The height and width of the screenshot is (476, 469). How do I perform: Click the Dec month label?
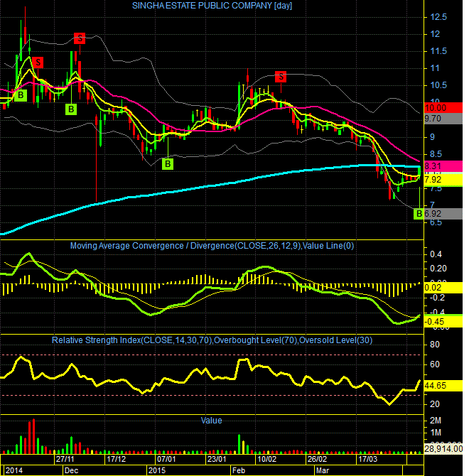(x=71, y=470)
